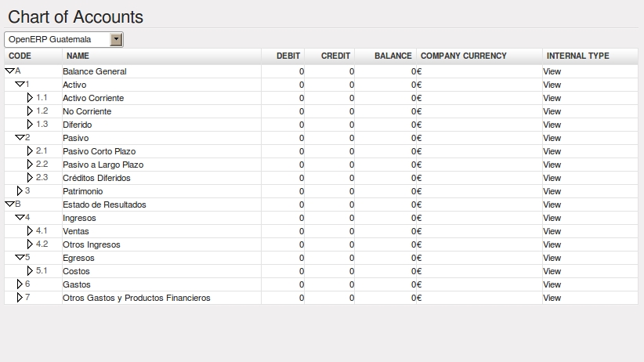
Task: Collapse the Activo account node
Action: point(20,85)
